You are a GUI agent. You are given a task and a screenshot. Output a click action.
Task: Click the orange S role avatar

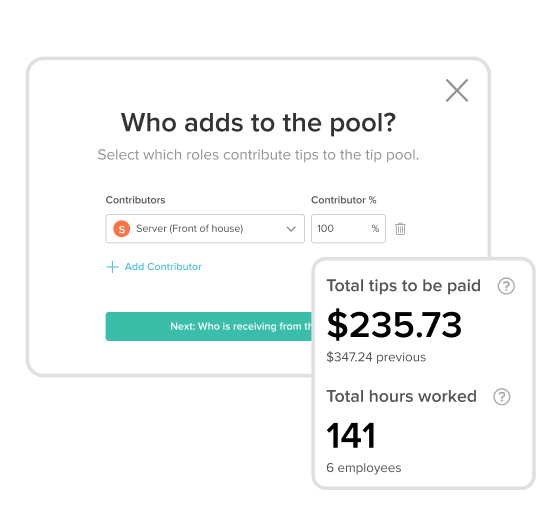[122, 229]
